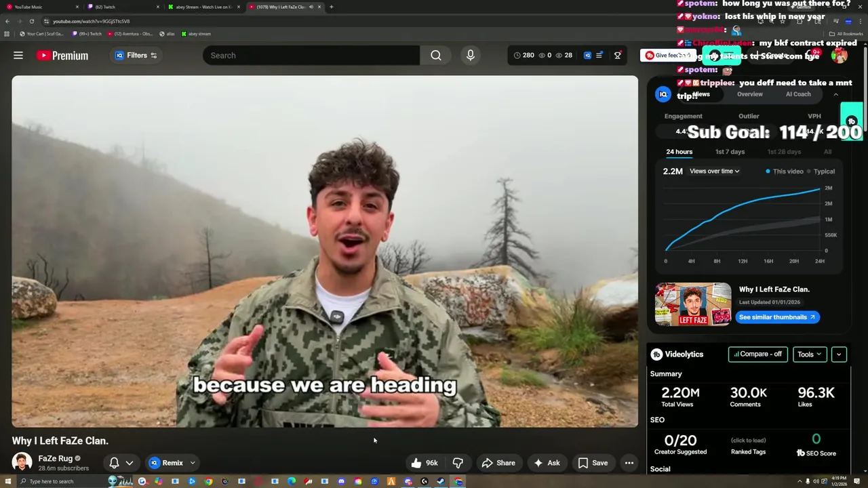Start voice search with microphone icon
The image size is (868, 488).
coord(471,56)
